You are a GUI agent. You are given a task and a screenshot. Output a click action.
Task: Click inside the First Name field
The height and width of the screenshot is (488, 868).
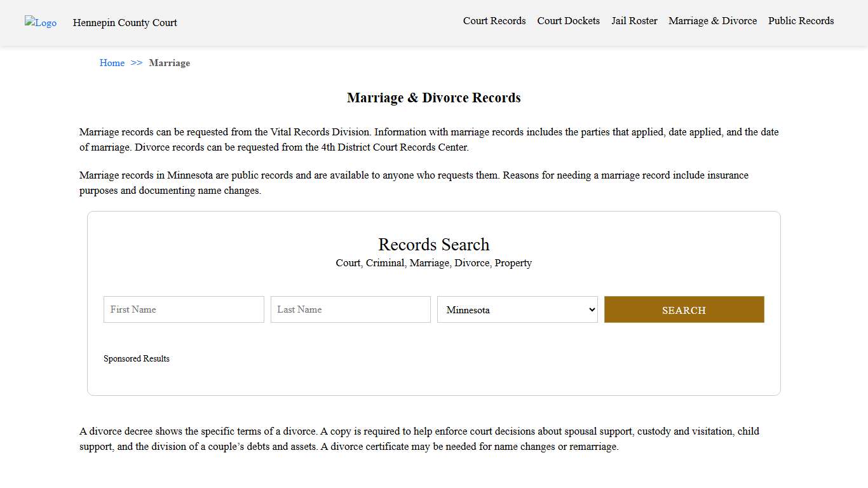[184, 309]
